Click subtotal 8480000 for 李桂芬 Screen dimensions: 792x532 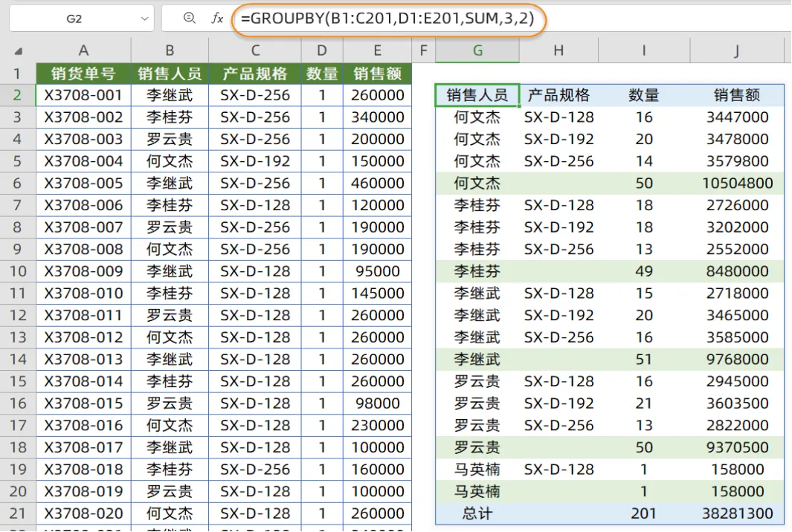(736, 271)
